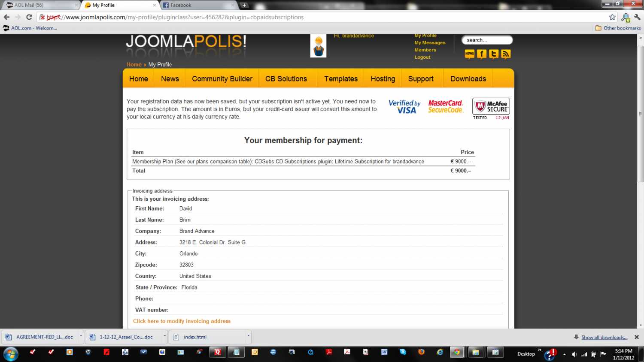Expand the 1-12-12_Assael download options arrow

tap(165, 337)
